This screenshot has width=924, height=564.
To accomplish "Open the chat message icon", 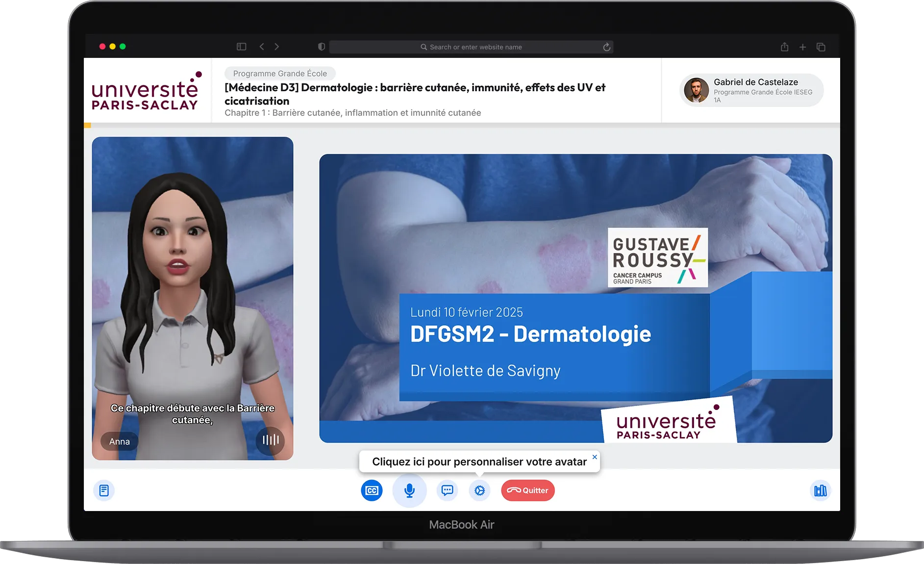I will tap(447, 490).
